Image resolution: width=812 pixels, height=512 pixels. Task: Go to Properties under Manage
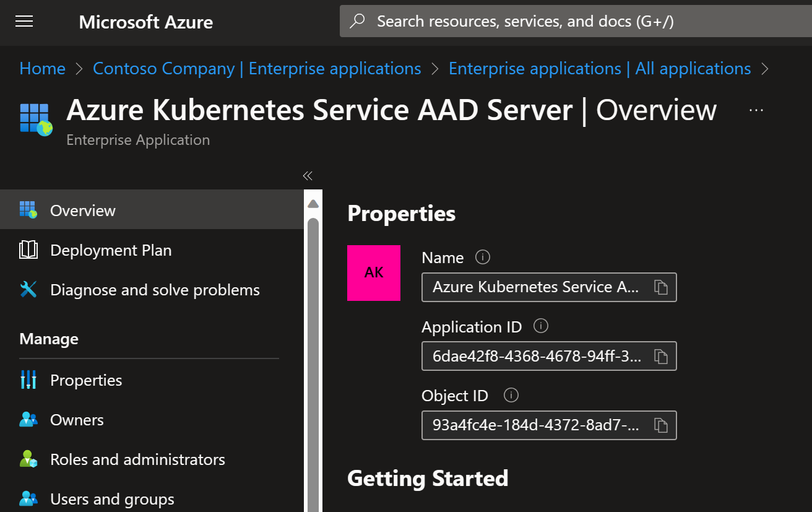[x=152, y=380]
